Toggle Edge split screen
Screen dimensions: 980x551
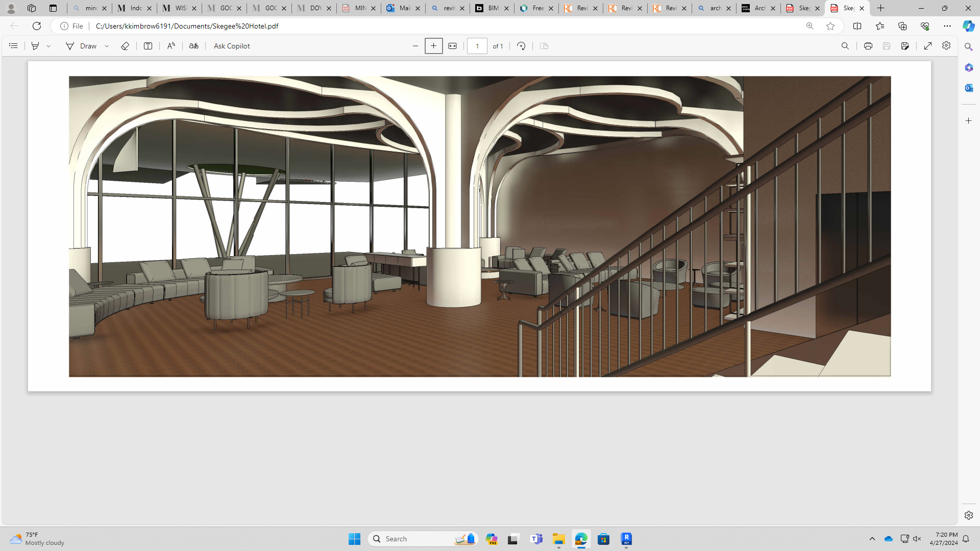(x=857, y=26)
